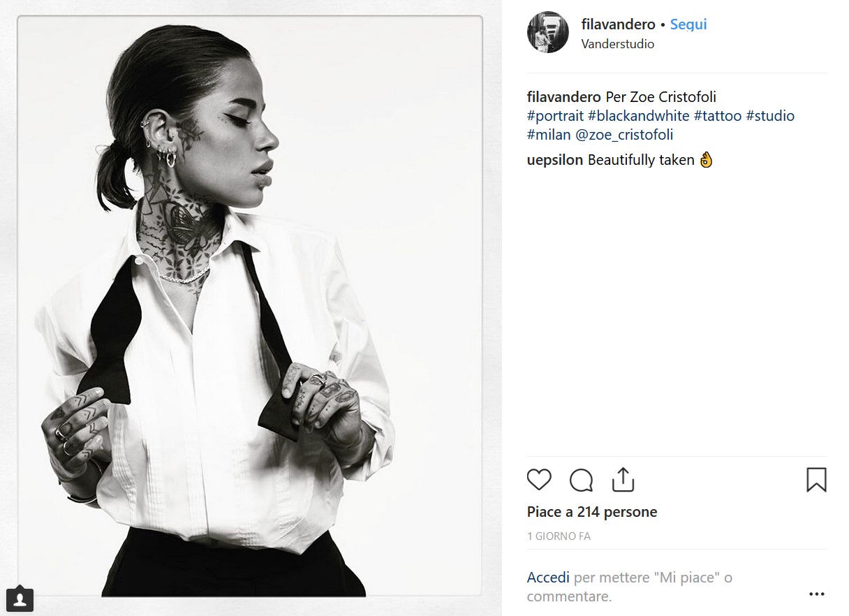Open the Vanderstudio location page
The width and height of the screenshot is (849, 616).
pyautogui.click(x=617, y=43)
